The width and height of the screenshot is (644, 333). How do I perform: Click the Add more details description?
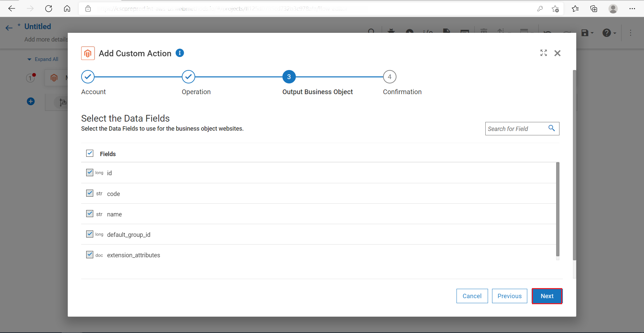(x=46, y=40)
